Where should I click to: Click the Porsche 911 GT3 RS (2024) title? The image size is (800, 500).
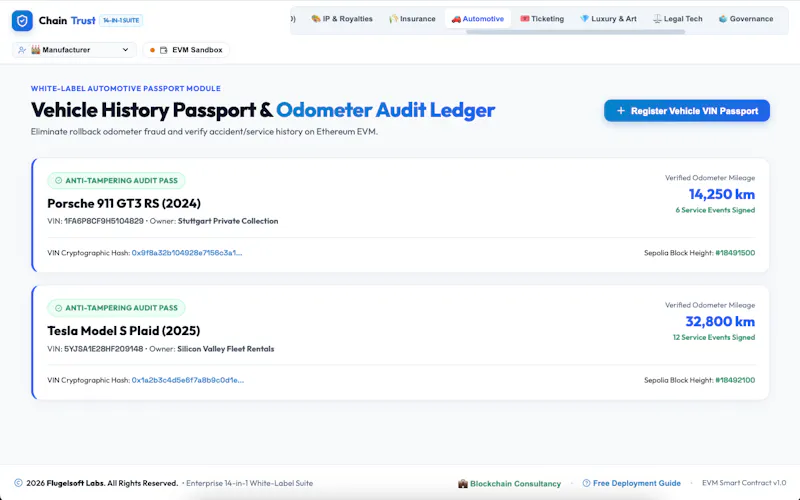click(124, 204)
